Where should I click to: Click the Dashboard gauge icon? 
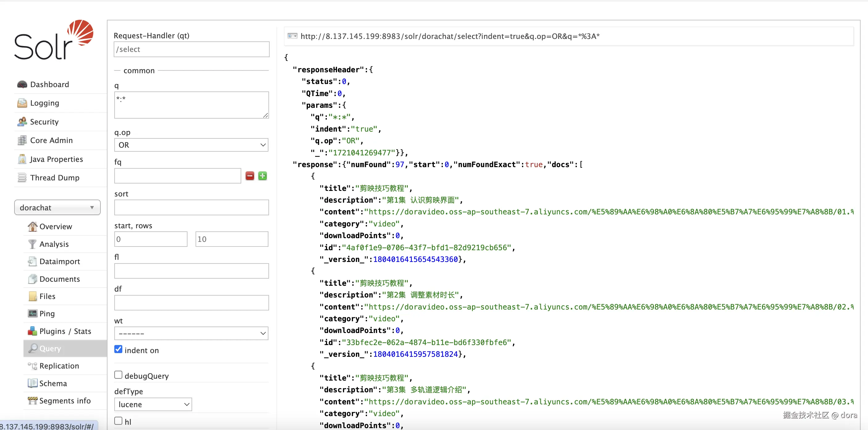[22, 84]
